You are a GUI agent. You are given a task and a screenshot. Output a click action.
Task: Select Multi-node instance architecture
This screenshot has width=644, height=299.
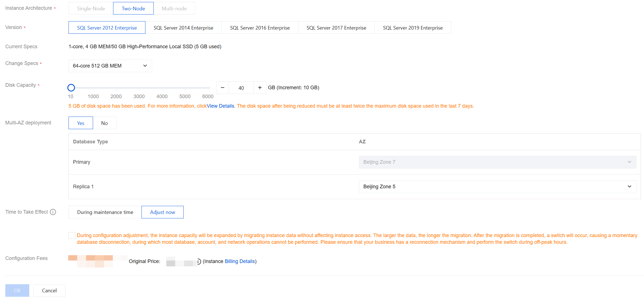[x=174, y=8]
